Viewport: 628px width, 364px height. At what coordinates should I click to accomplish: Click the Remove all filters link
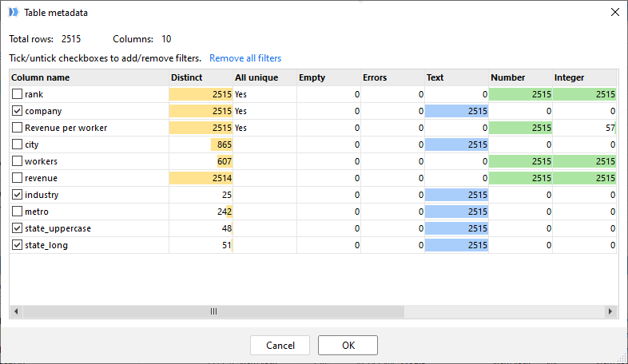(245, 58)
